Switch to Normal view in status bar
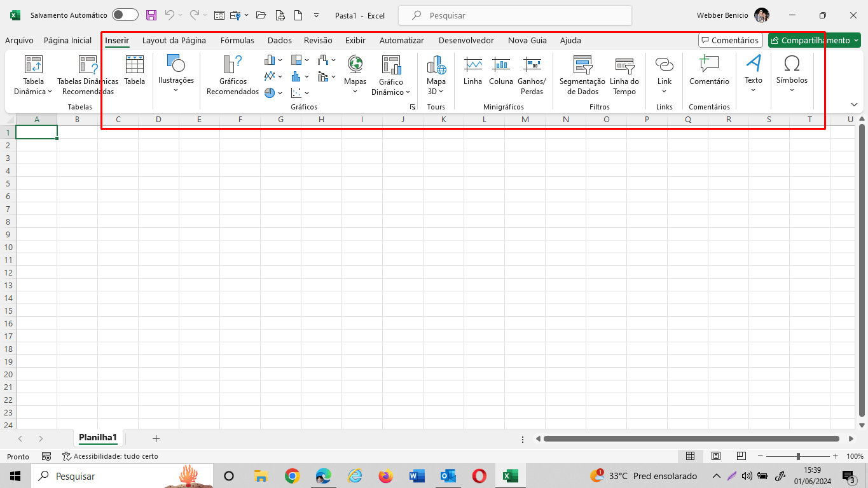868x488 pixels. point(690,456)
